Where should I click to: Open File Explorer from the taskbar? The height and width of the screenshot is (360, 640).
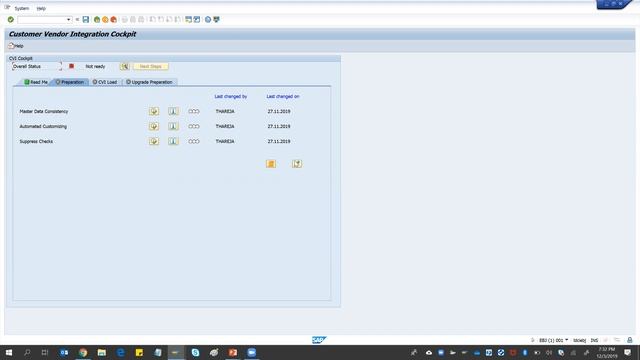(x=102, y=352)
